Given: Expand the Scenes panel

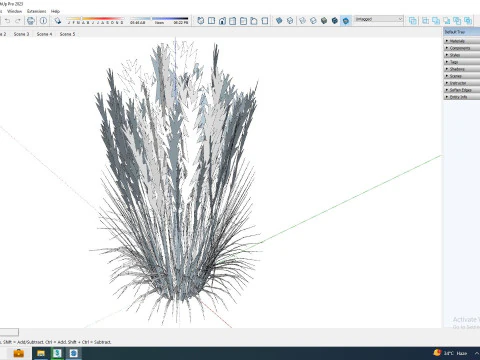Looking at the screenshot, I should pyautogui.click(x=462, y=76).
